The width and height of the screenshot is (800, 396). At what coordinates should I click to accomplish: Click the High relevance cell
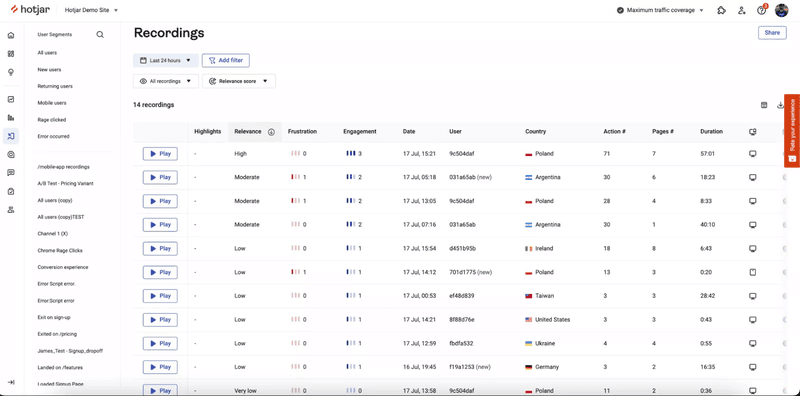[x=240, y=154]
